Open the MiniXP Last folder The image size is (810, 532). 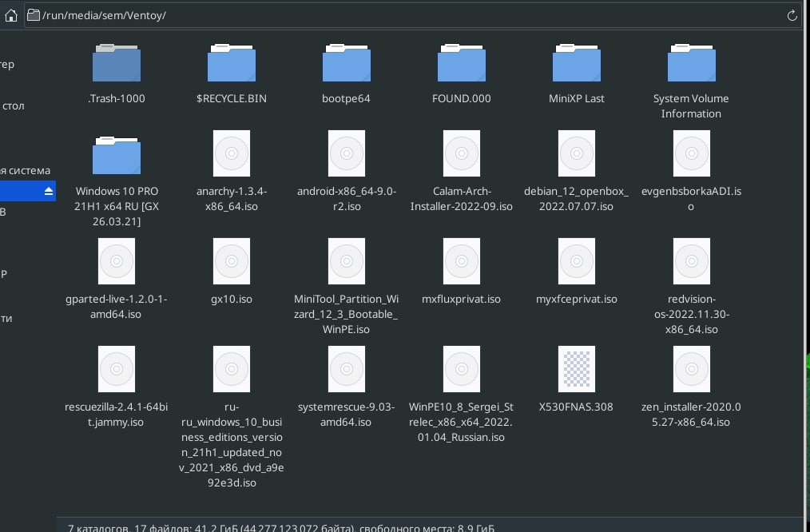pos(577,62)
